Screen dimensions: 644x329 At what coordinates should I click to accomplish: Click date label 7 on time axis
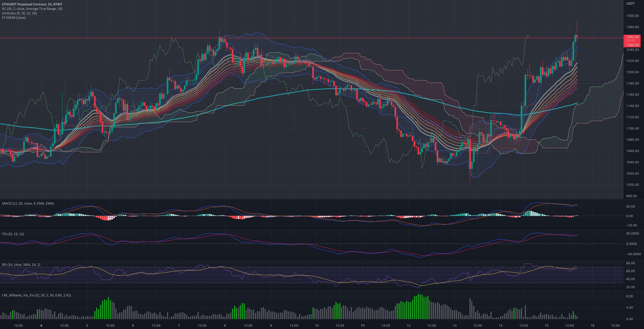tap(179, 326)
